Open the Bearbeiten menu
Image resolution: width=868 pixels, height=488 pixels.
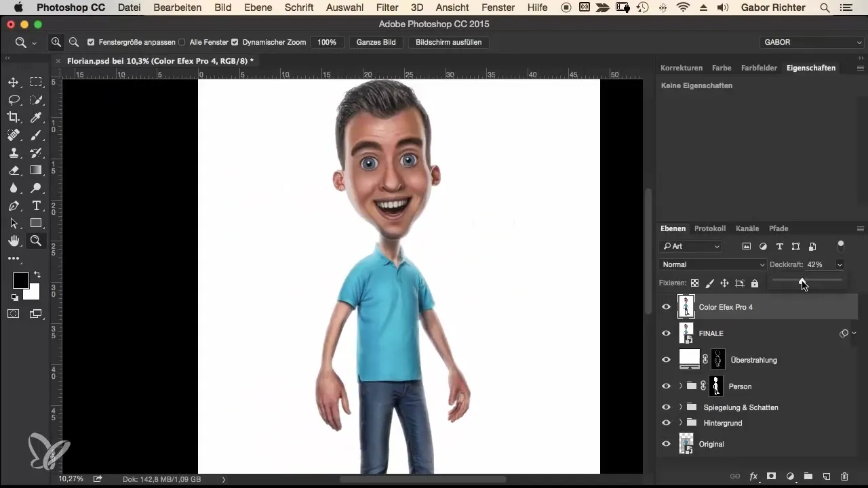point(178,7)
